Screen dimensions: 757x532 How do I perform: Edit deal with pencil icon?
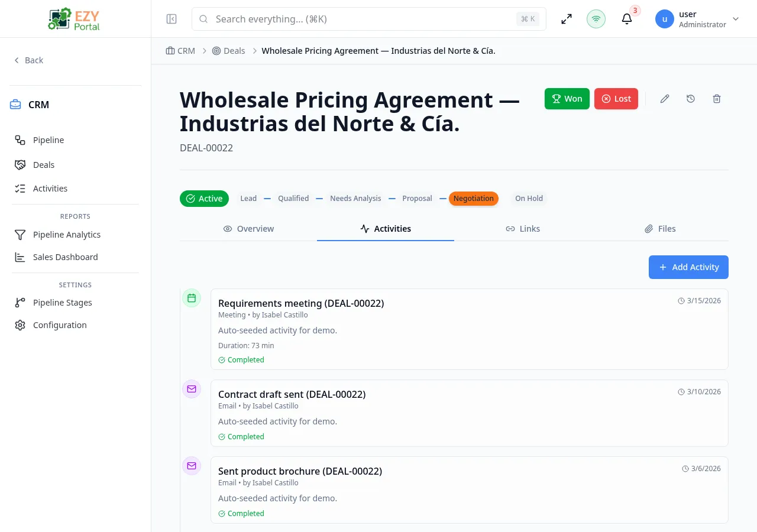[x=665, y=99]
